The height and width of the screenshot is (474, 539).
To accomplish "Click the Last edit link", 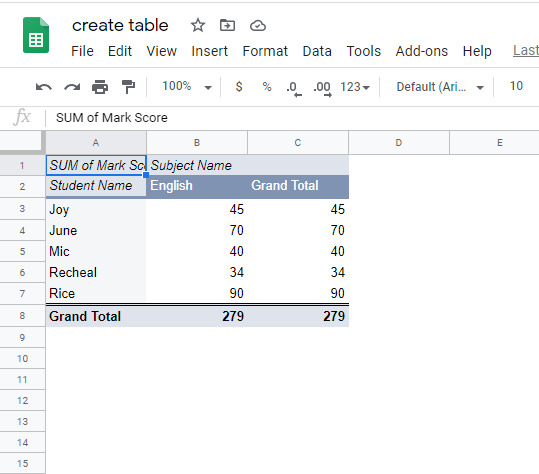I will pyautogui.click(x=526, y=51).
